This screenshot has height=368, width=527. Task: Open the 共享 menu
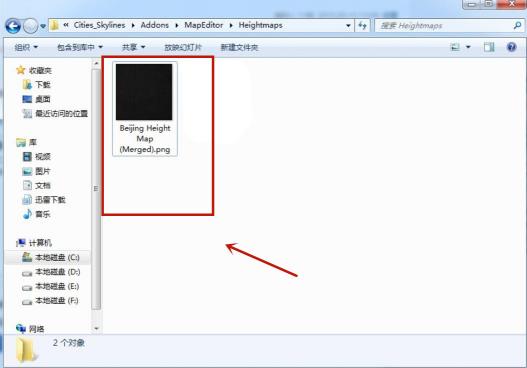tap(133, 47)
